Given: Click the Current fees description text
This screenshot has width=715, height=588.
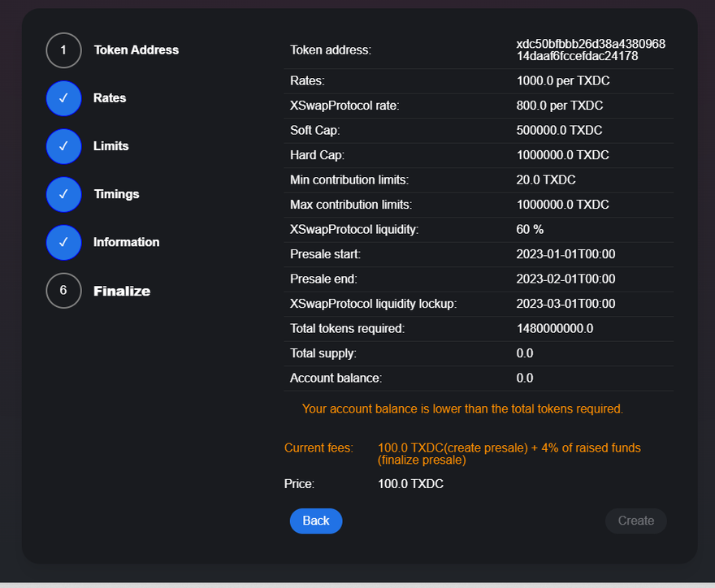Looking at the screenshot, I should pos(509,454).
